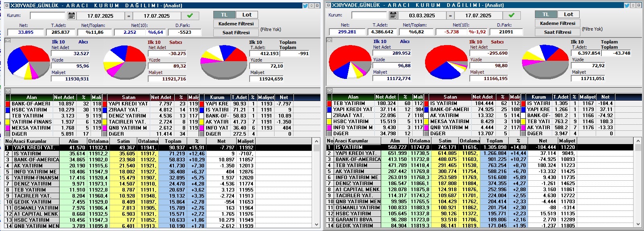This screenshot has height=231, width=644.
Task: Click D.Fark value 21091 in right window
Action: tap(506, 32)
